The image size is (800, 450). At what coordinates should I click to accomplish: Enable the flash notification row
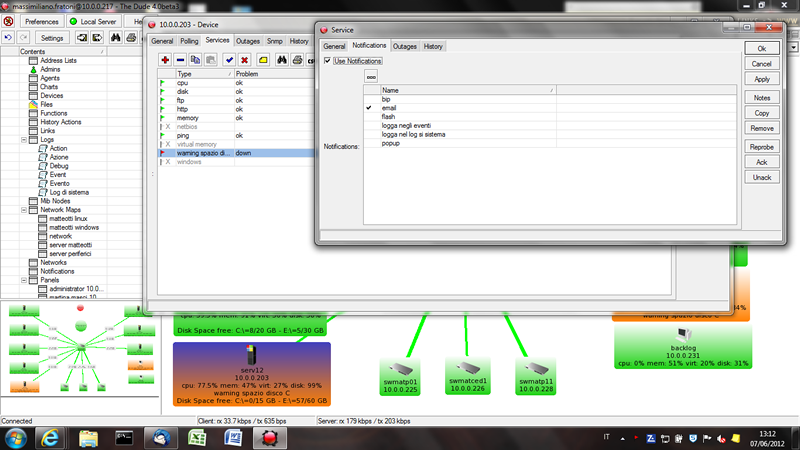click(550, 117)
